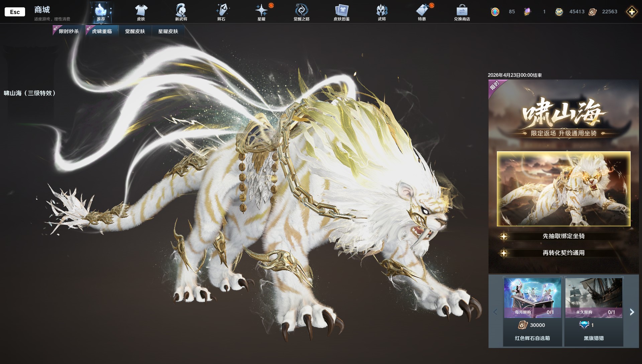The width and height of the screenshot is (642, 364).
Task: Open the 特惠 price tag icon
Action: [422, 12]
